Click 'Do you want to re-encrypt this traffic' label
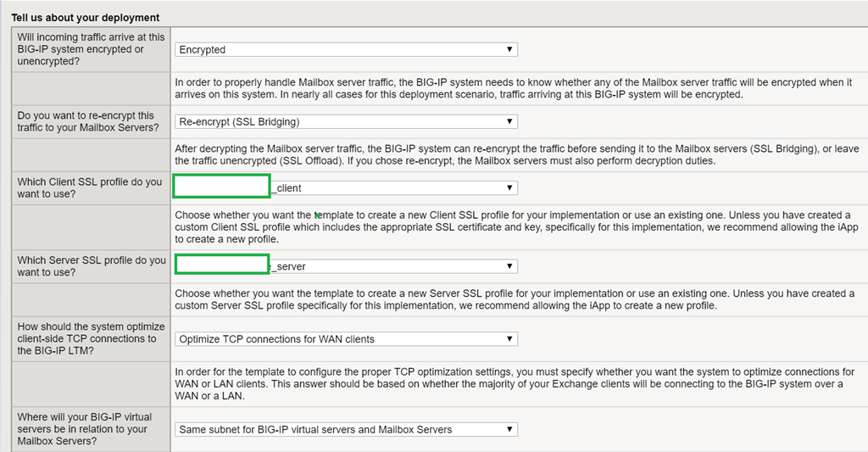 (88, 121)
